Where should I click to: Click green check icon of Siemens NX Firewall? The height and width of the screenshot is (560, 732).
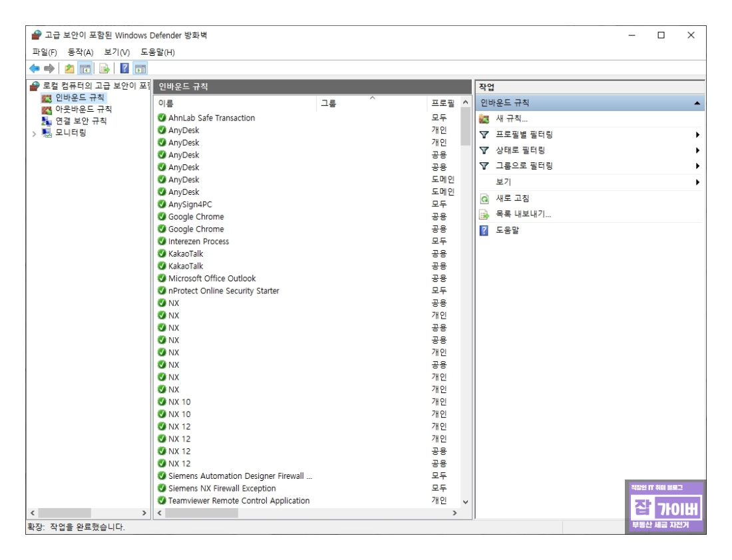click(x=162, y=488)
